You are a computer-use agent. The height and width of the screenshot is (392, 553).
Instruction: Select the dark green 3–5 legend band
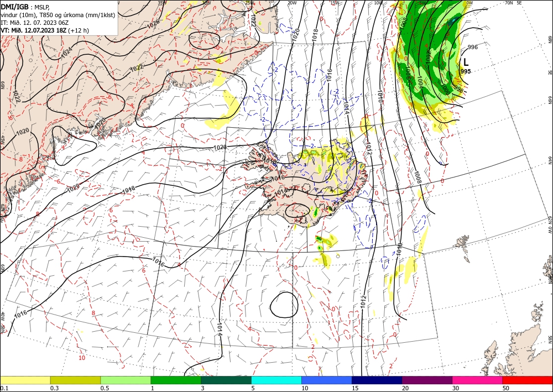[x=226, y=380]
